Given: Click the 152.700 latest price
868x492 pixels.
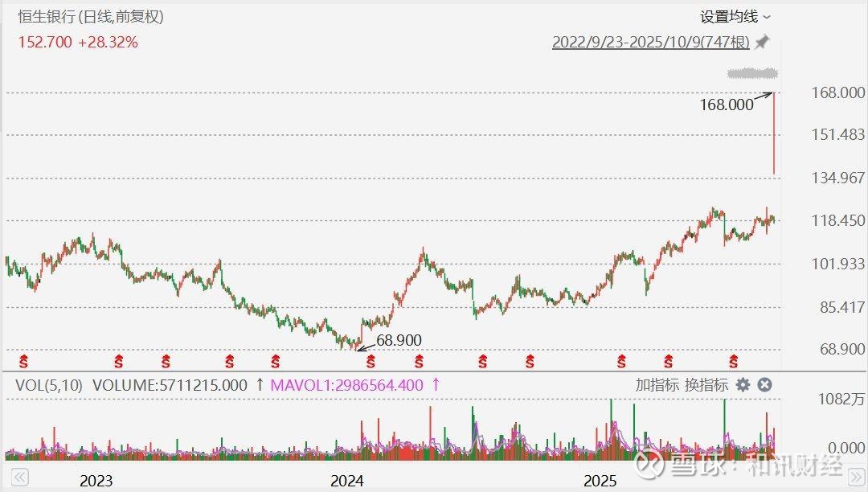Looking at the screenshot, I should tap(45, 42).
